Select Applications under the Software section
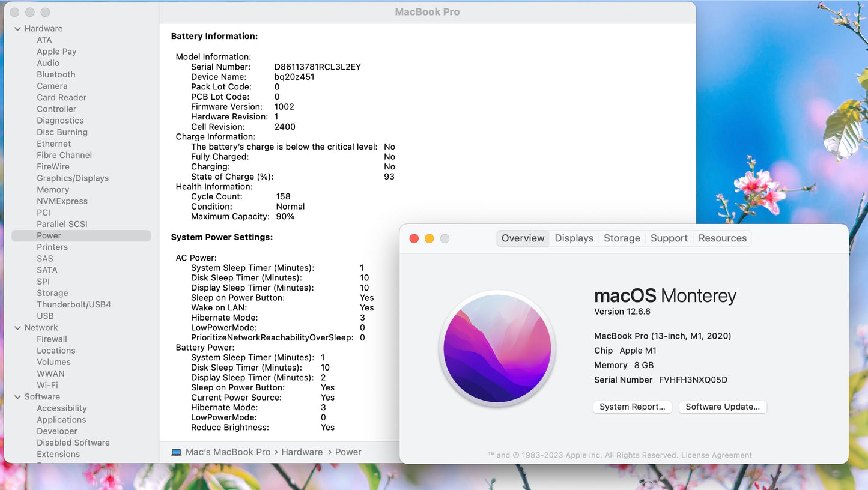This screenshot has height=490, width=868. pos(61,419)
